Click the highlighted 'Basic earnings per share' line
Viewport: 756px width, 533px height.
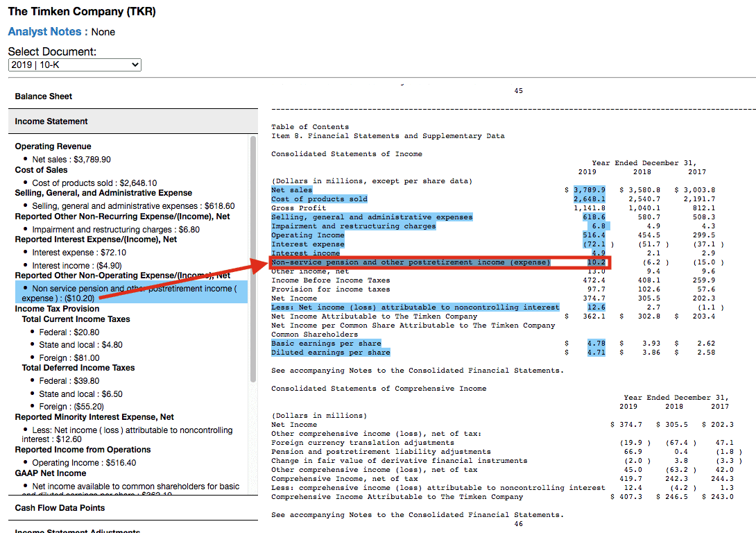click(x=326, y=344)
